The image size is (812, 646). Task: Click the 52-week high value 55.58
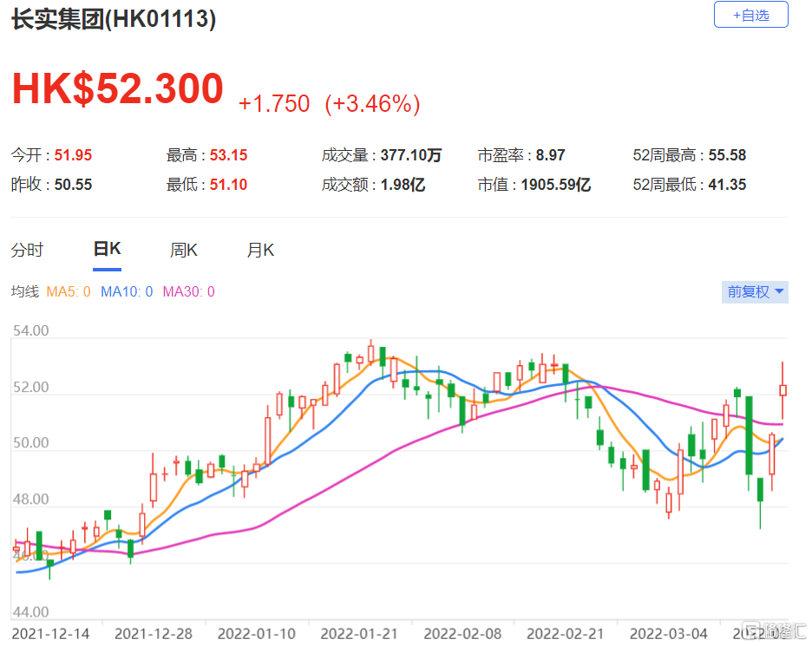(727, 155)
